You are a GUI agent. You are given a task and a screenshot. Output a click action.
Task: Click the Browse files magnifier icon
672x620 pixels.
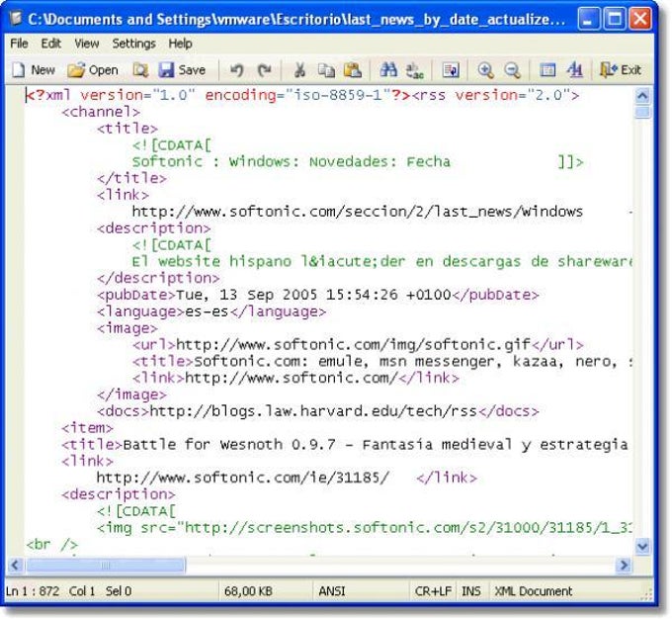tap(140, 69)
